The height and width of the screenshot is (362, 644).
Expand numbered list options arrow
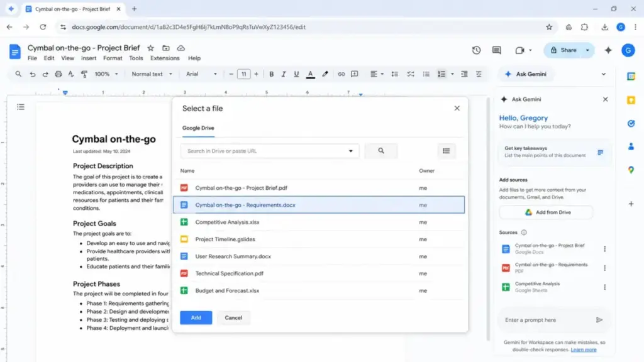click(x=452, y=74)
